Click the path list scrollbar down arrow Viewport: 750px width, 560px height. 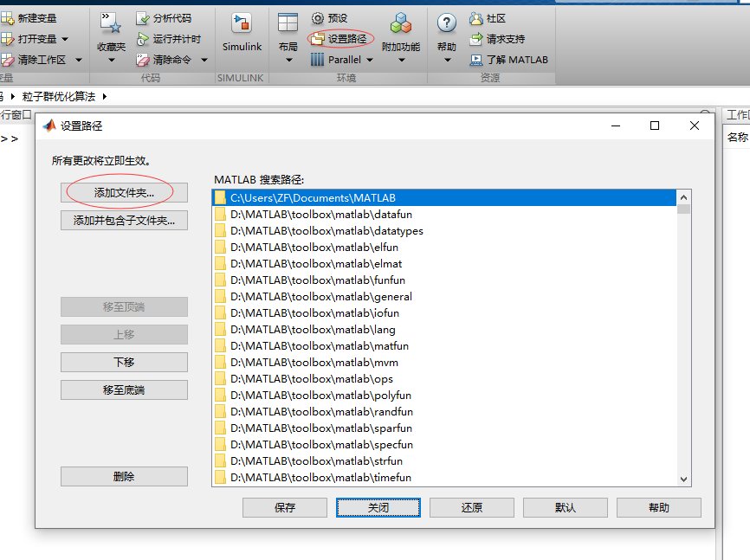[x=683, y=477]
